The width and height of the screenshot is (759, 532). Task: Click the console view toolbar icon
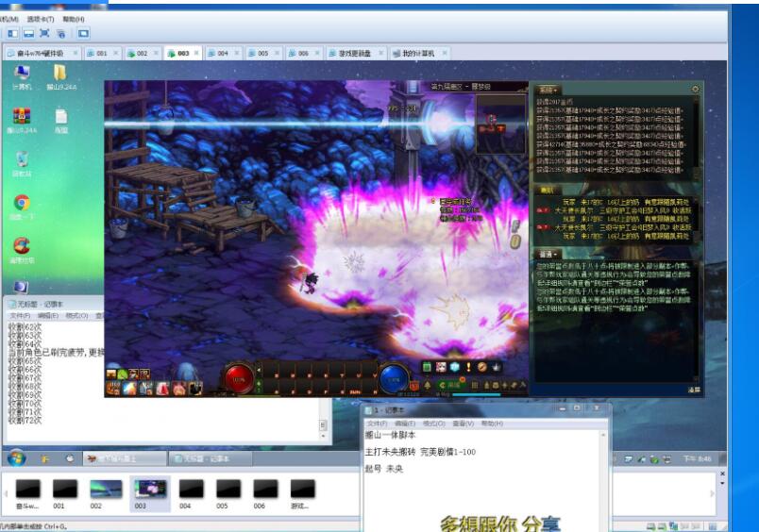click(83, 33)
